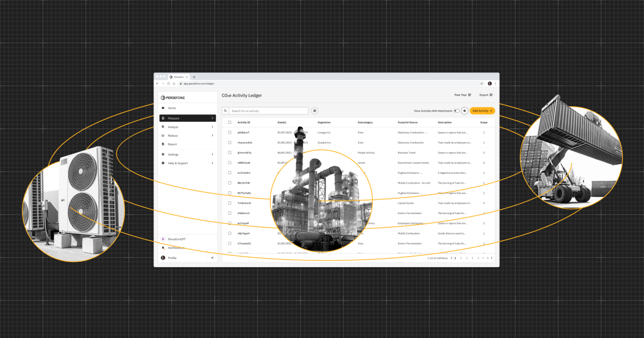Click the PersefoniGPT sparkle icon
Viewport: 644px width, 338px height.
pyautogui.click(x=163, y=239)
